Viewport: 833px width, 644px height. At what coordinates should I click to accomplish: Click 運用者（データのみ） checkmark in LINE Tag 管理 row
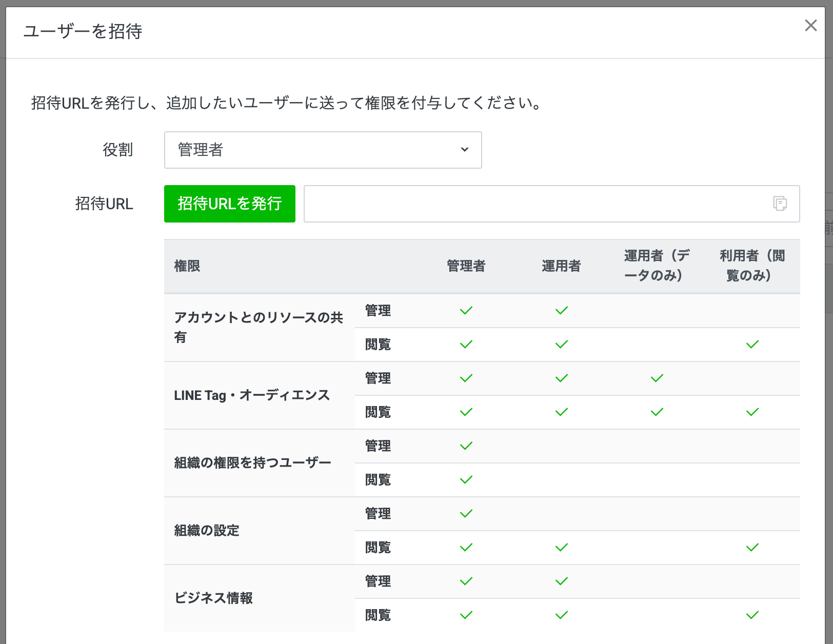657,378
